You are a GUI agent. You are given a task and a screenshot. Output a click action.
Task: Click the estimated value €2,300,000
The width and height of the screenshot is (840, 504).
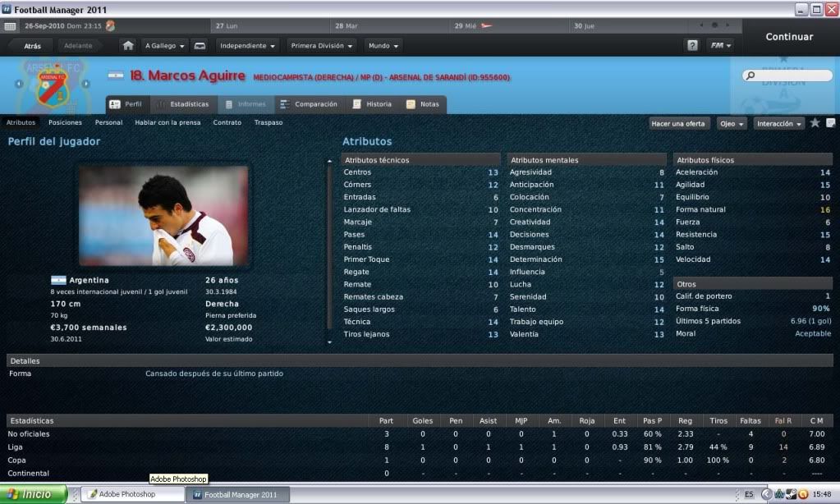(229, 328)
